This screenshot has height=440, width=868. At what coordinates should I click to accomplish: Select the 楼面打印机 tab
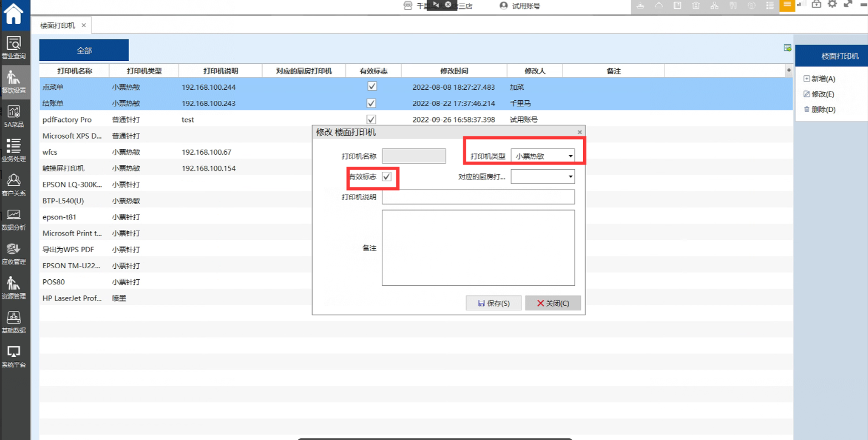58,25
